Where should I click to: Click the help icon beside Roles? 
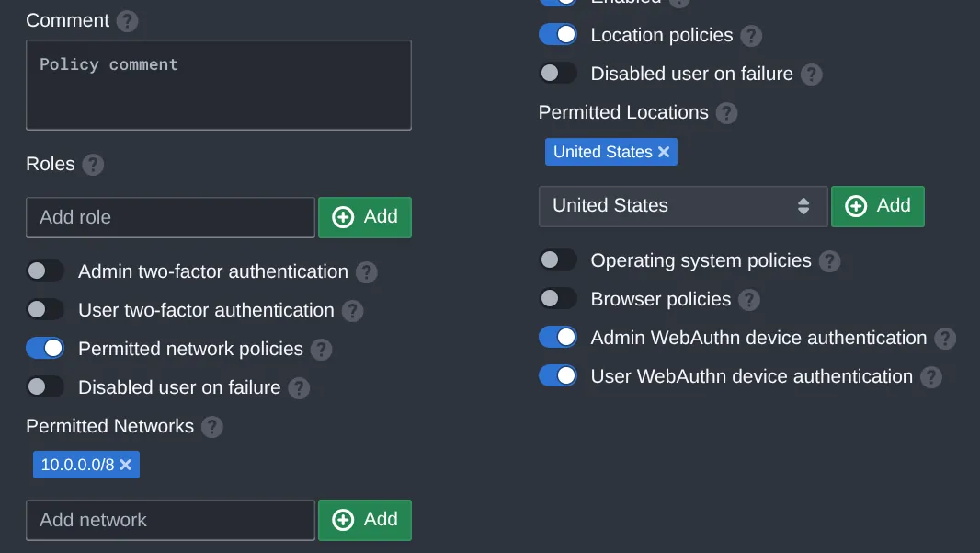(x=92, y=165)
